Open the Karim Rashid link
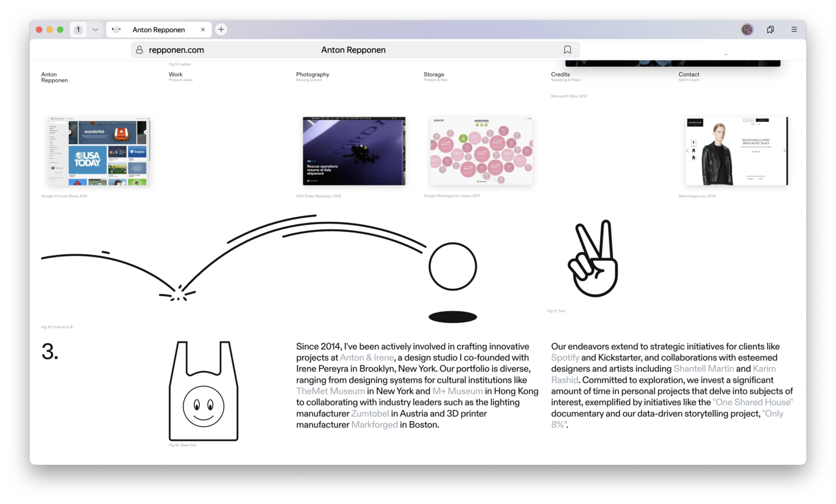Viewport: 836px width, 504px height. click(764, 369)
